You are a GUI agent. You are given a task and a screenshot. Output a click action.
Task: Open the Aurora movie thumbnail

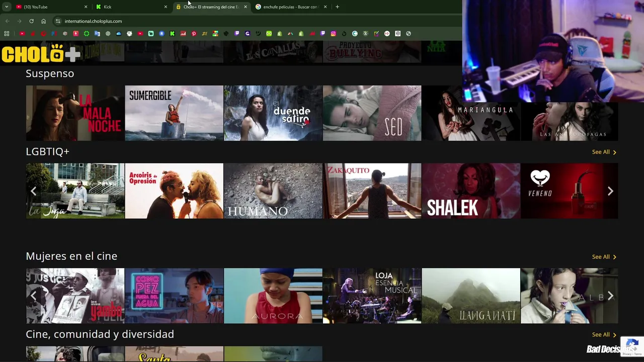(273, 296)
